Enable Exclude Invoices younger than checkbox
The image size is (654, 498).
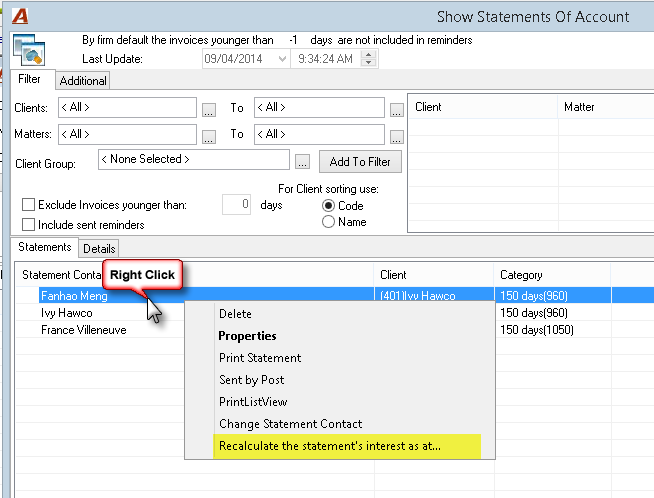click(x=28, y=205)
